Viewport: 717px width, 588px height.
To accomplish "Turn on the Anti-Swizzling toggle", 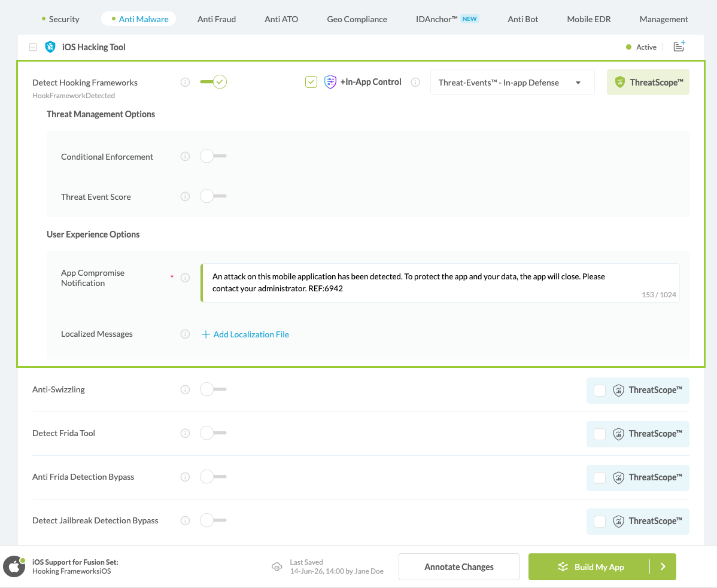I will [213, 389].
